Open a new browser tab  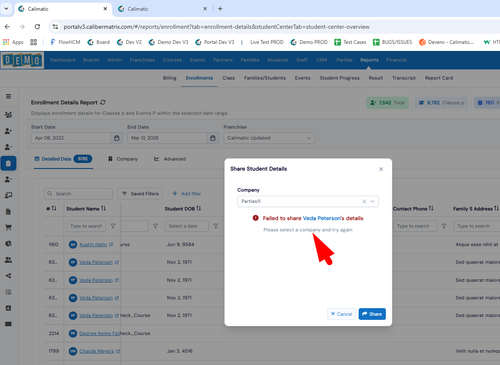[x=220, y=9]
